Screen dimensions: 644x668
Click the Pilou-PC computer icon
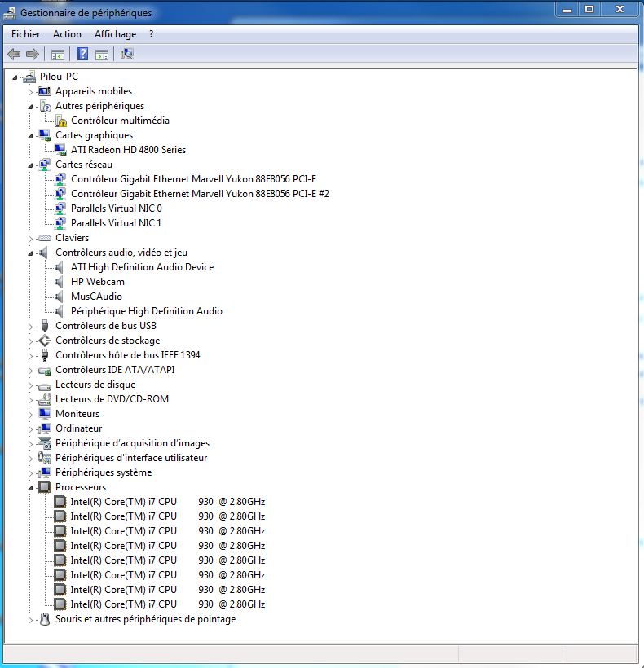(29, 77)
